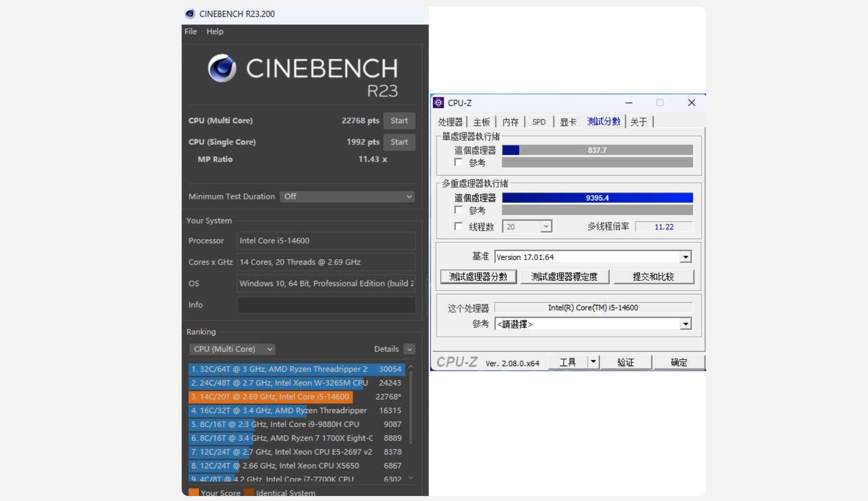Minimize the CPU-Z window

coord(628,103)
